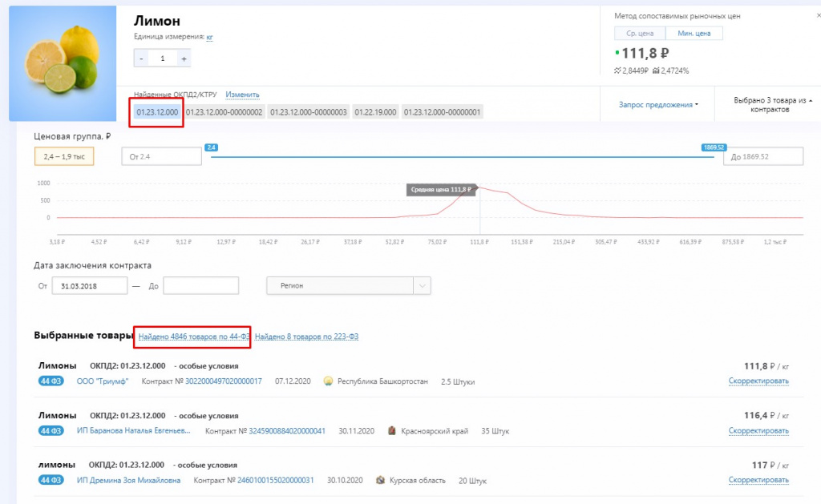Click the 2.4 minimum price slider handle
Screen dimensions: 821x504
coord(211,148)
